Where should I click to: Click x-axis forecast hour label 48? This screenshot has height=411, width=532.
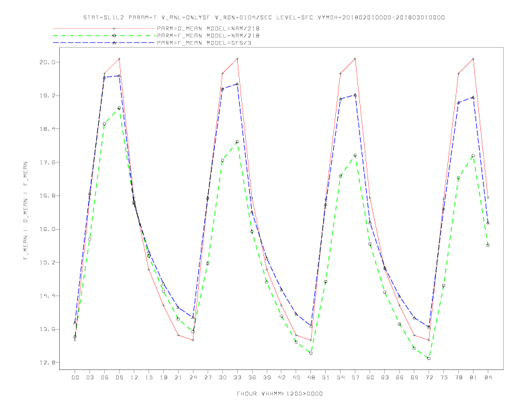tap(311, 377)
